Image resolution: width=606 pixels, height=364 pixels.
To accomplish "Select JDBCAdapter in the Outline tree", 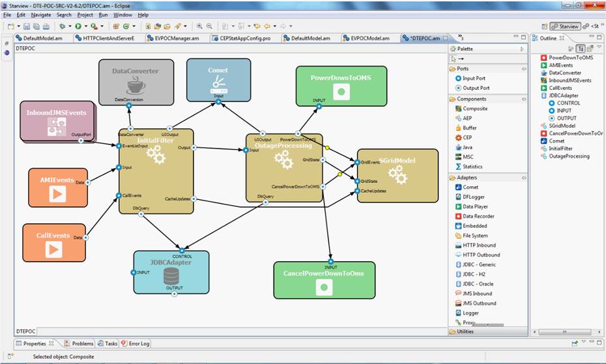I will 564,95.
